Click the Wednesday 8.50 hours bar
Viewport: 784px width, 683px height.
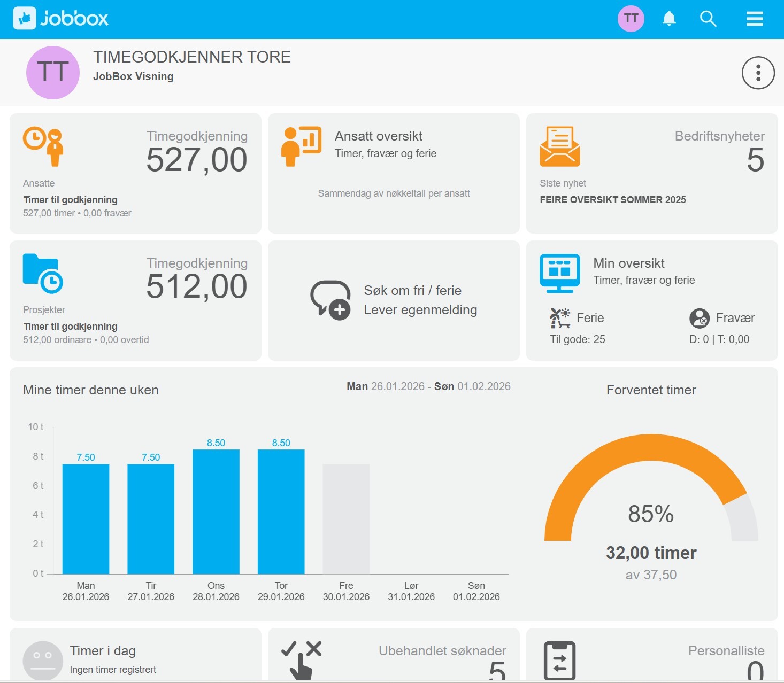click(x=216, y=511)
